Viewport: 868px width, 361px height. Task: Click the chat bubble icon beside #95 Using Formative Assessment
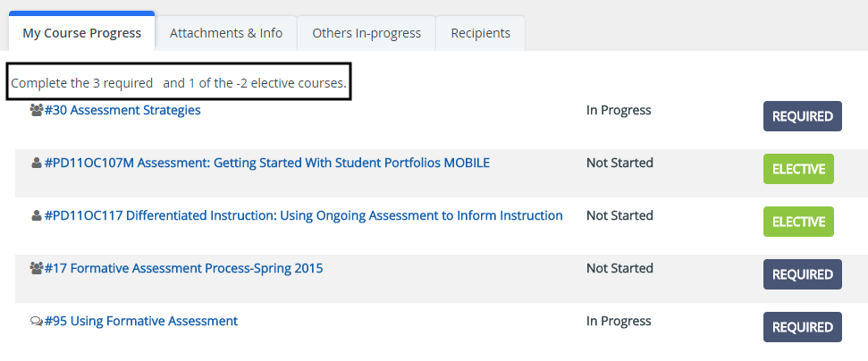(36, 322)
